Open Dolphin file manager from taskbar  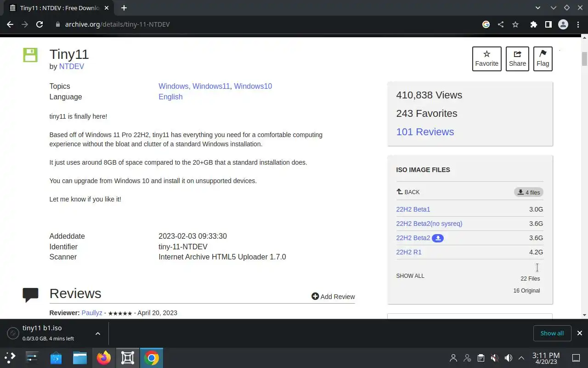(80, 357)
